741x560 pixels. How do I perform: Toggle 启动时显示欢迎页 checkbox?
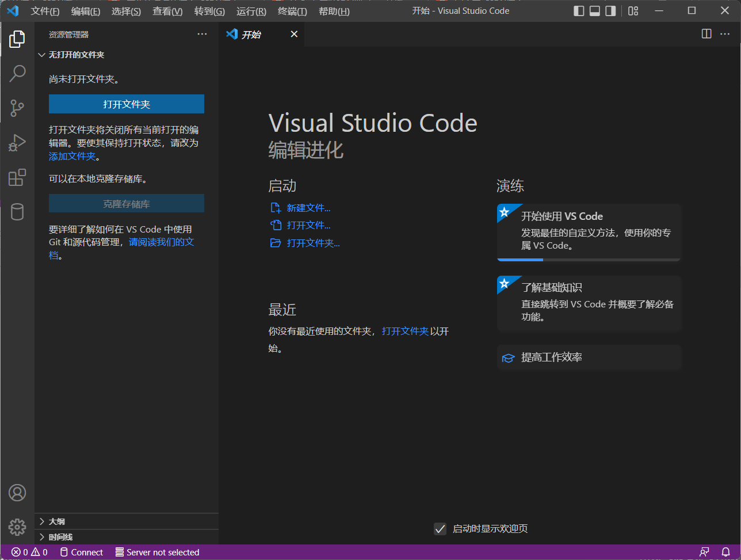tap(440, 528)
